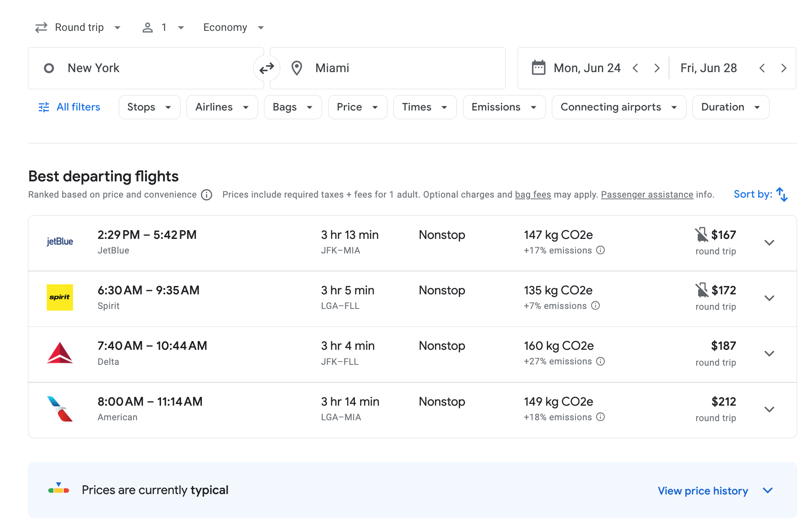Open info icon beside ranking explanation
The width and height of the screenshot is (805, 532).
click(x=206, y=195)
